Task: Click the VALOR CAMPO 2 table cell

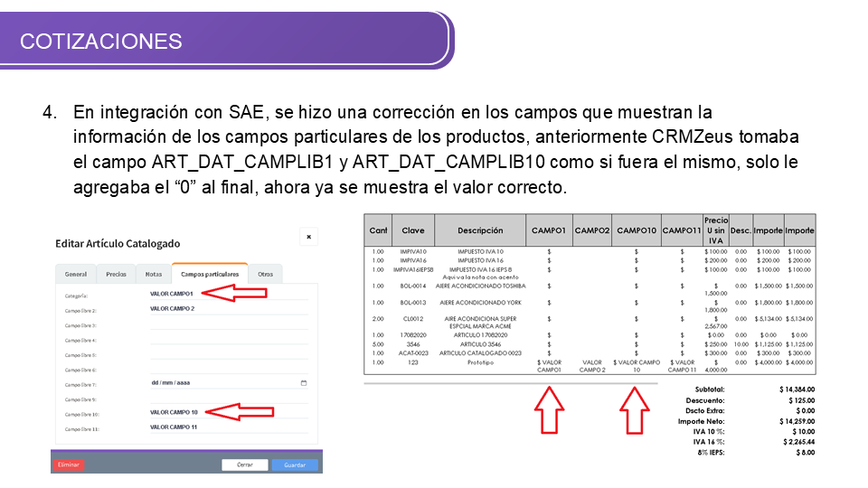Action: [x=591, y=366]
